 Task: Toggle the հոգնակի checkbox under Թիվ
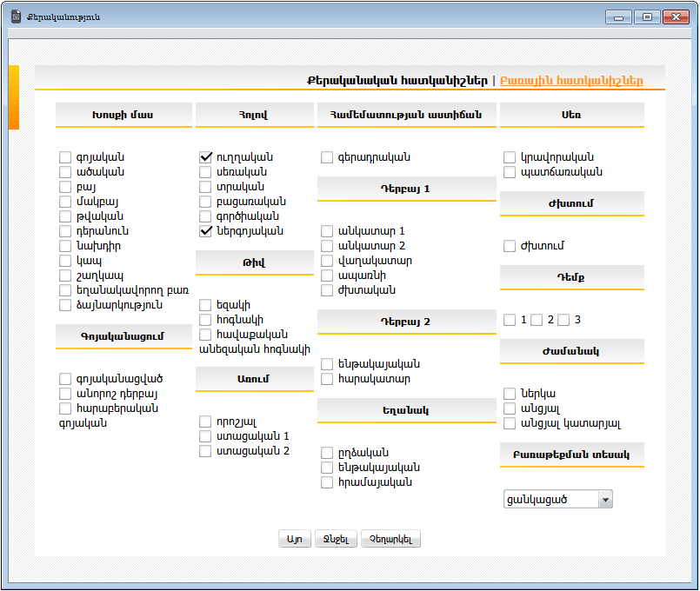pyautogui.click(x=205, y=319)
